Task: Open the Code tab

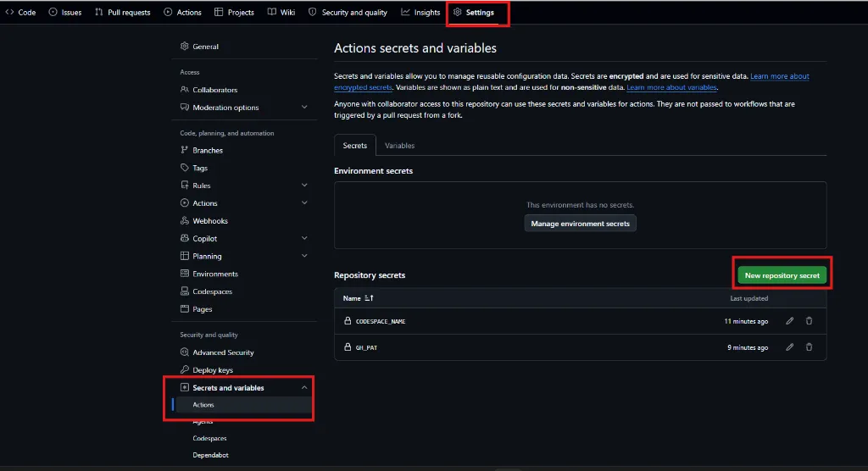Action: tap(20, 12)
